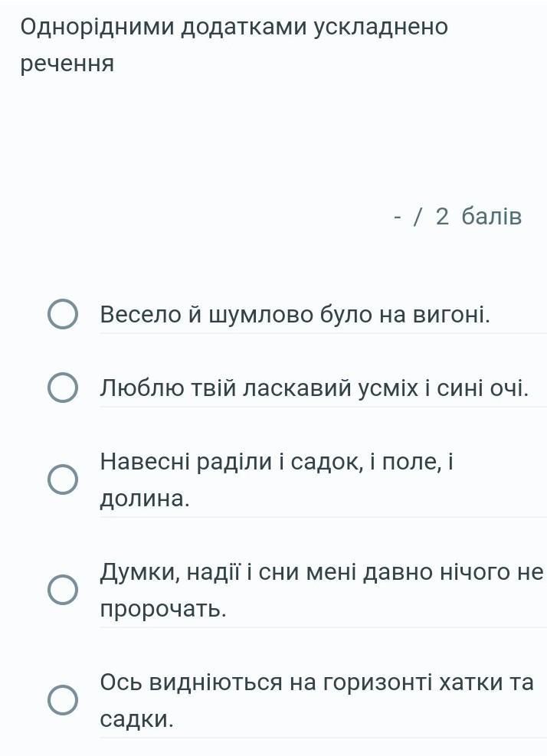Click the slash in the points indicator
The height and width of the screenshot is (756, 547).
coord(418,217)
